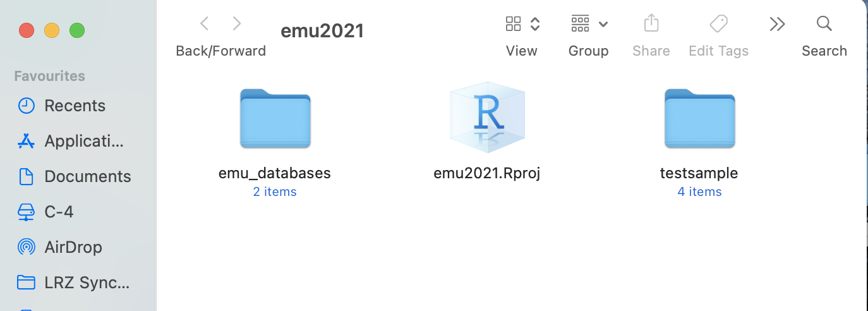Go to Documents in the sidebar
Image resolution: width=868 pixels, height=311 pixels.
click(87, 176)
